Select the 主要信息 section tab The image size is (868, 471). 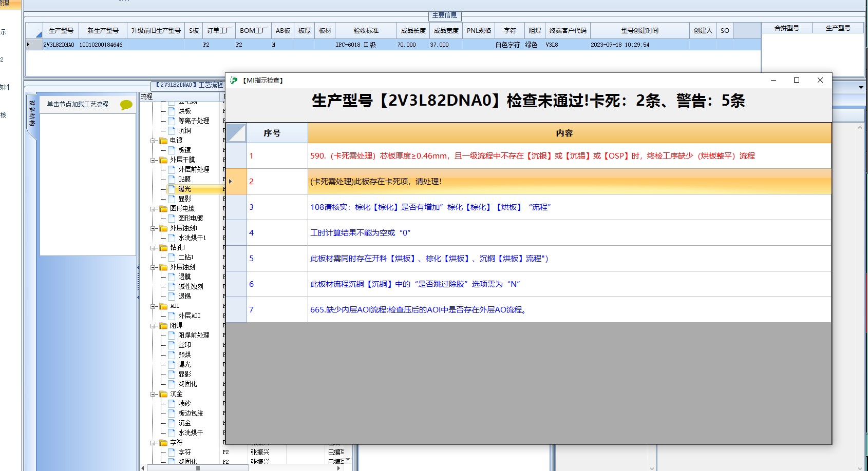click(445, 15)
